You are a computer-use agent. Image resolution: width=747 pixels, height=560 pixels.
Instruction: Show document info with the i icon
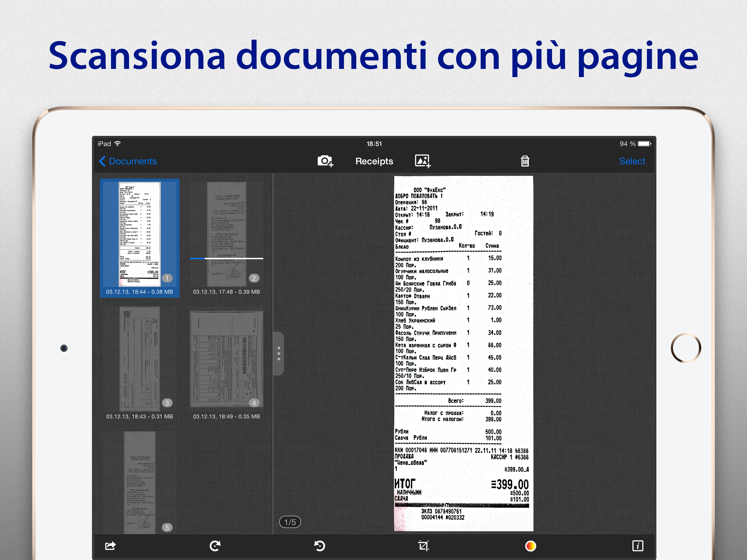click(637, 546)
